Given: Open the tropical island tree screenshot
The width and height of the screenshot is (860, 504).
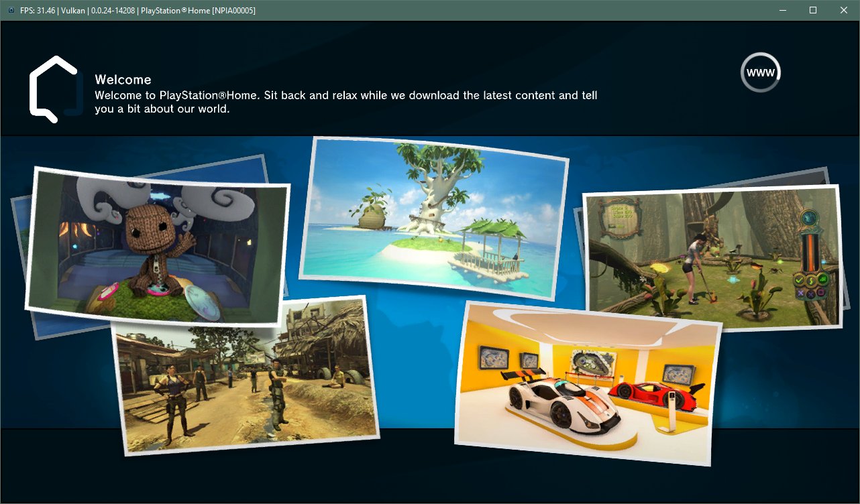Looking at the screenshot, I should [x=433, y=218].
